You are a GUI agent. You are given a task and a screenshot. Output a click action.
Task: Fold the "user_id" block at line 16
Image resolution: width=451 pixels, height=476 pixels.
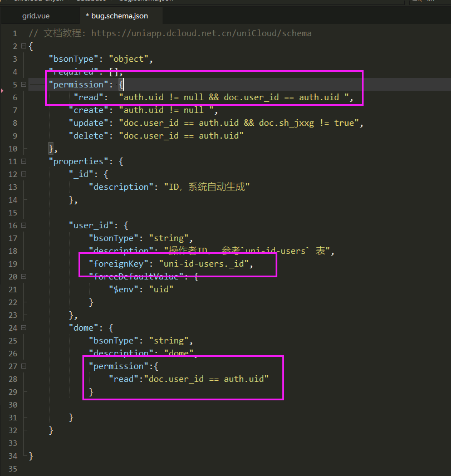pos(23,225)
